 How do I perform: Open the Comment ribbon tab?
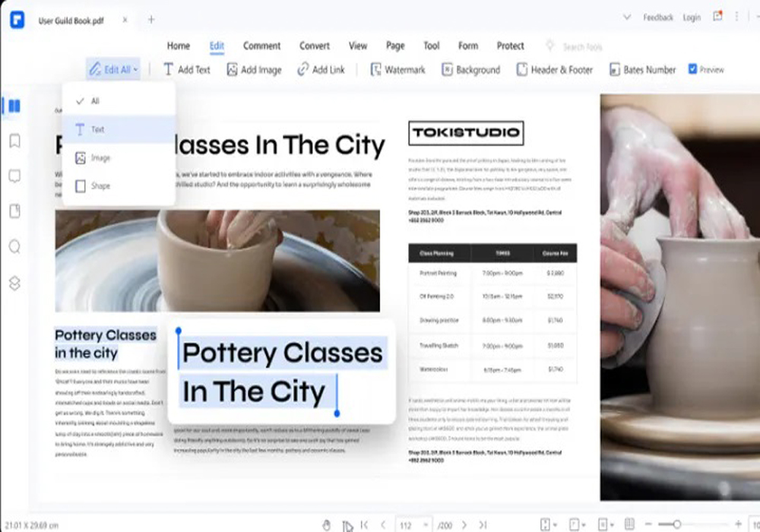[261, 46]
